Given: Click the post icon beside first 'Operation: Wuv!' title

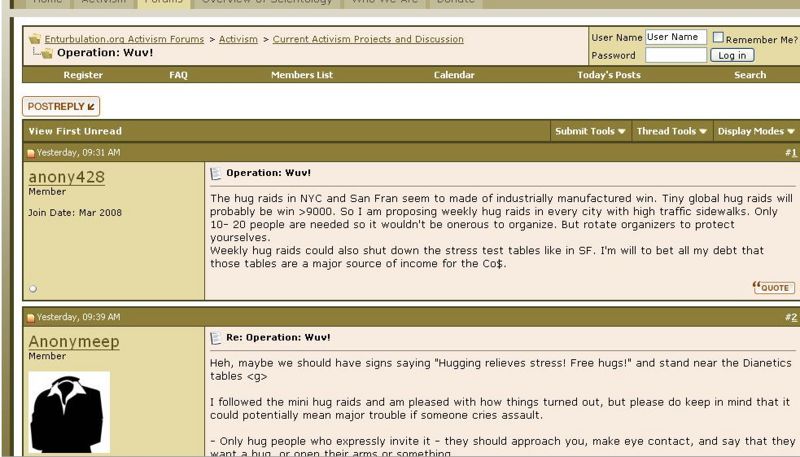Looking at the screenshot, I should click(x=215, y=173).
